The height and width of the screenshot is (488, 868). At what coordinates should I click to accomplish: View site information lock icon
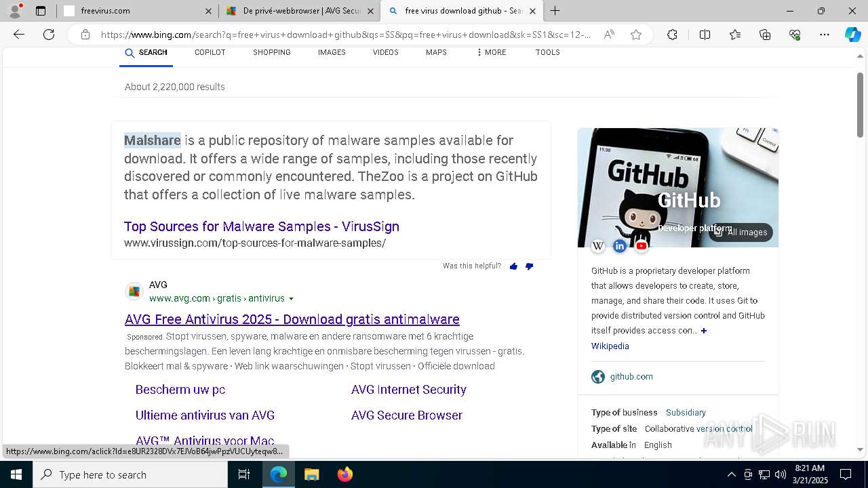85,35
